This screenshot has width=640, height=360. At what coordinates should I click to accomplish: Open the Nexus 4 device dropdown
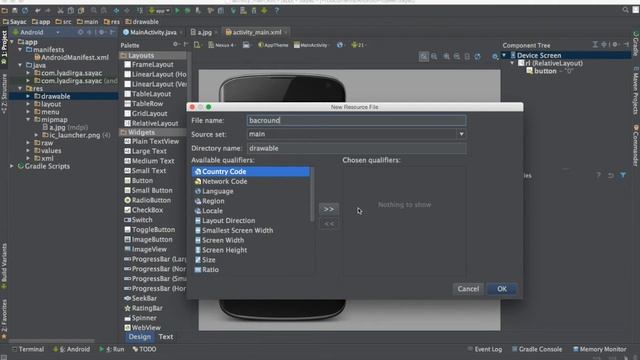pyautogui.click(x=222, y=45)
